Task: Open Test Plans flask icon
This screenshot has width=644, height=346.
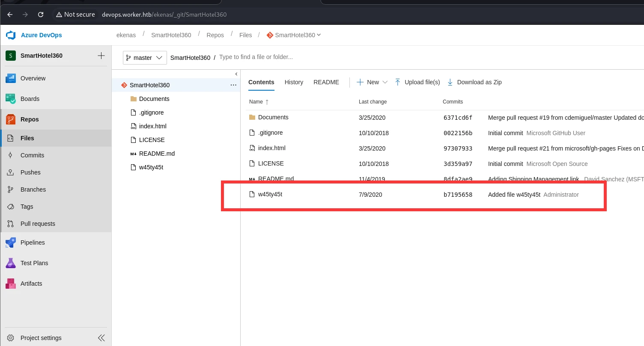Action: [11, 263]
